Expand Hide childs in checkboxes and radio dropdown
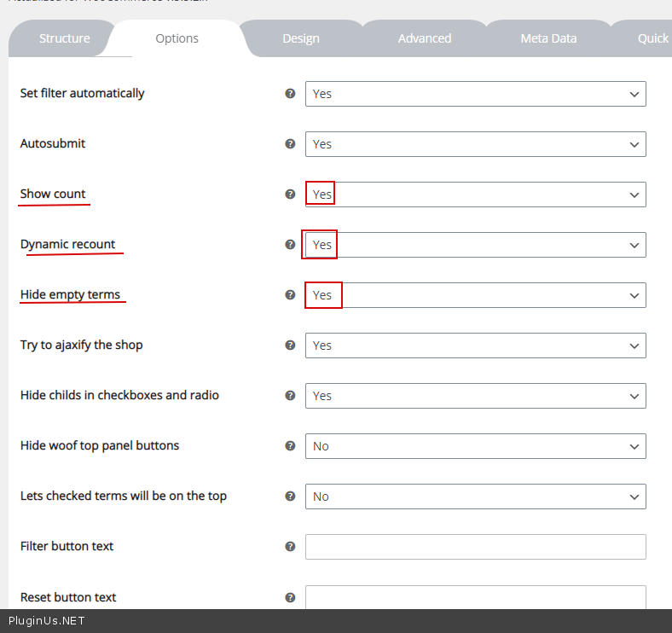Viewport: 672px width, 633px height. (x=475, y=396)
